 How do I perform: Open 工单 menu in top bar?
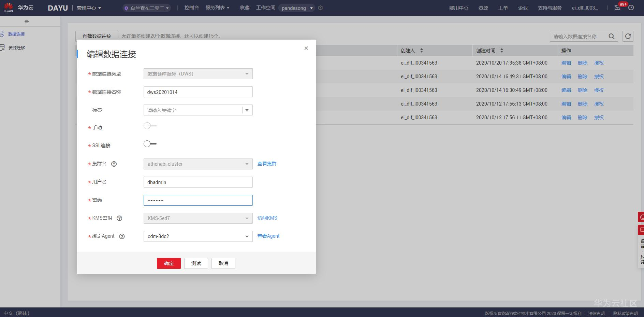pyautogui.click(x=503, y=8)
